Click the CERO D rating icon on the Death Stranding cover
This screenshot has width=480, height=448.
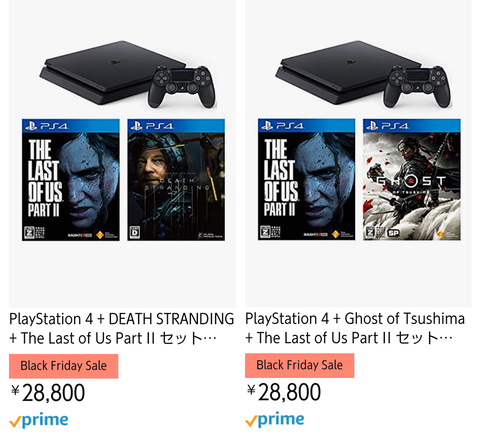[x=134, y=232]
